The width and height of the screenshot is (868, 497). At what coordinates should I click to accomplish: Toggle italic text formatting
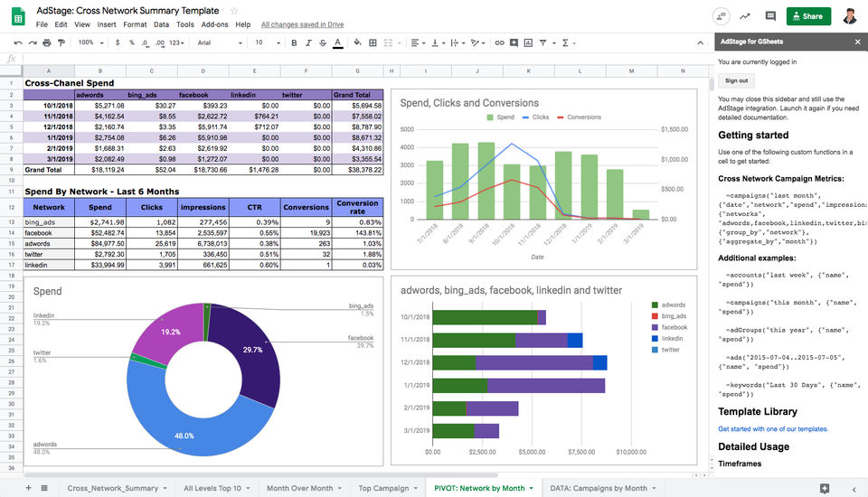point(308,42)
